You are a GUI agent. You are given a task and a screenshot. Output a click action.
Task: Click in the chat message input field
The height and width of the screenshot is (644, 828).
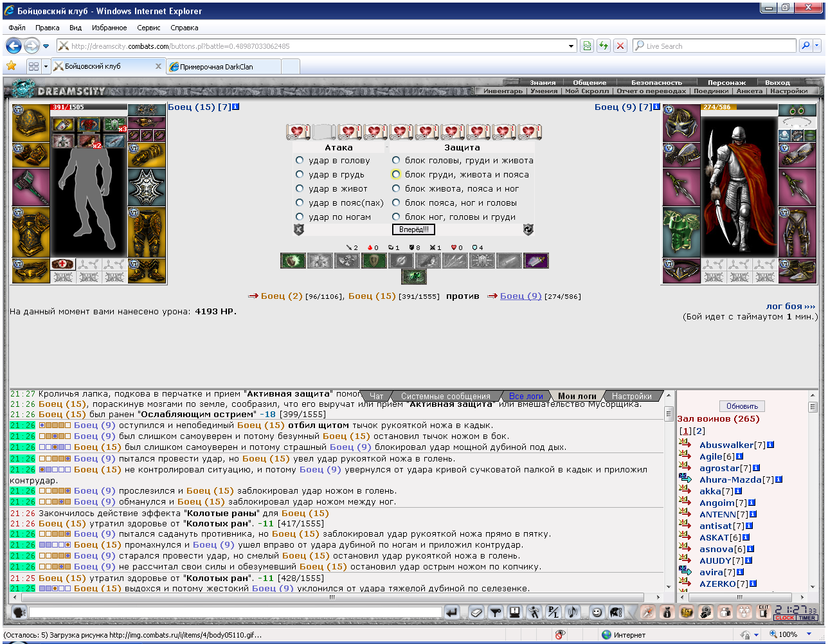tap(235, 613)
